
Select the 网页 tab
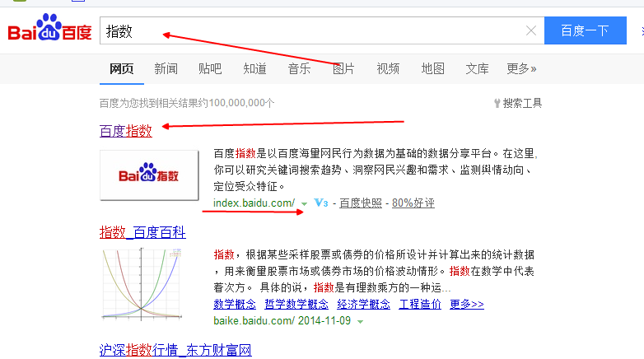point(122,68)
